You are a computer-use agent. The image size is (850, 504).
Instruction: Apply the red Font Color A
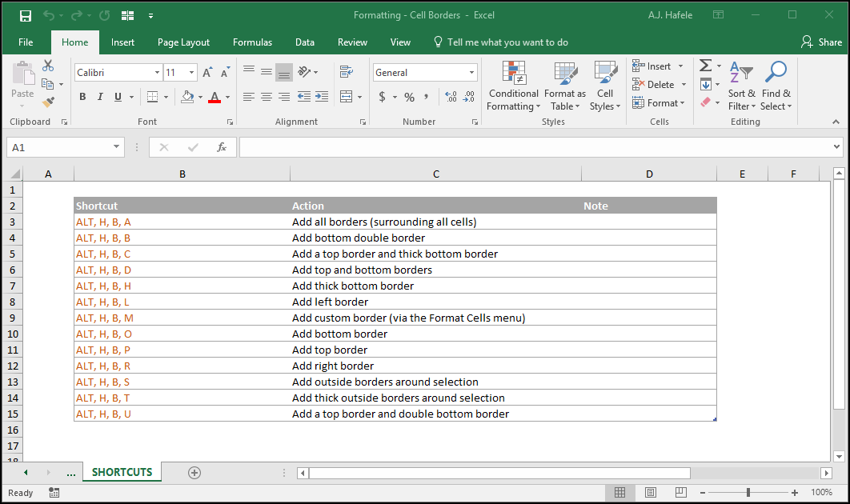click(215, 97)
